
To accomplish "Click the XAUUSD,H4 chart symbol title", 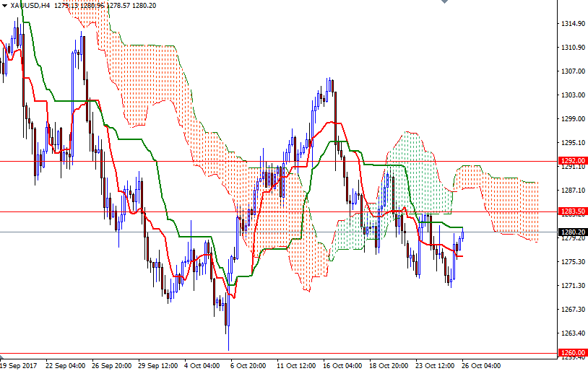I will (x=30, y=6).
